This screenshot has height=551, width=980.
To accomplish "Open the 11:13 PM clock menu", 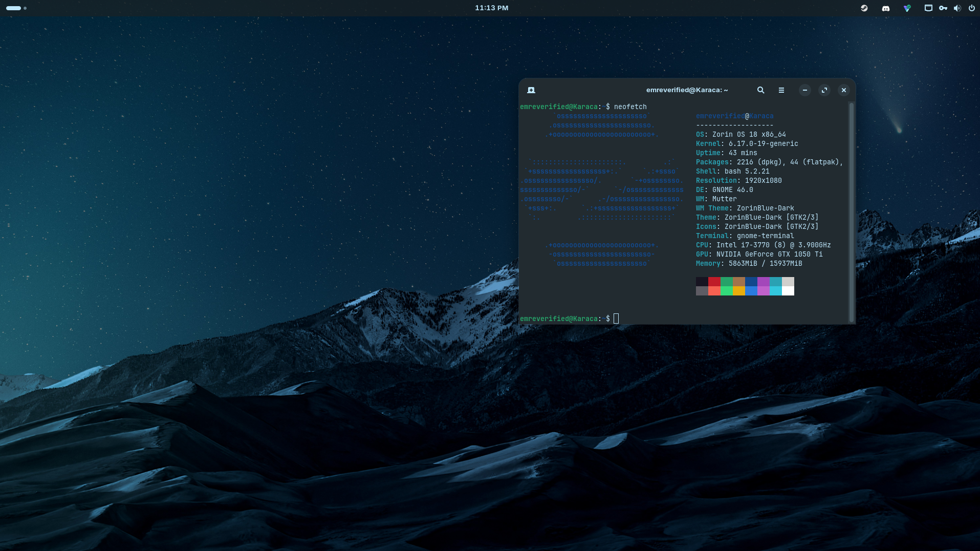I will [x=492, y=8].
